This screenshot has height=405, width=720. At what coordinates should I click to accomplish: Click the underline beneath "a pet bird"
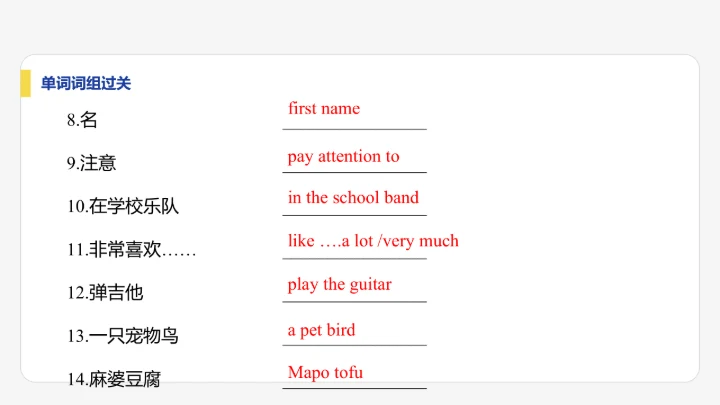click(355, 345)
